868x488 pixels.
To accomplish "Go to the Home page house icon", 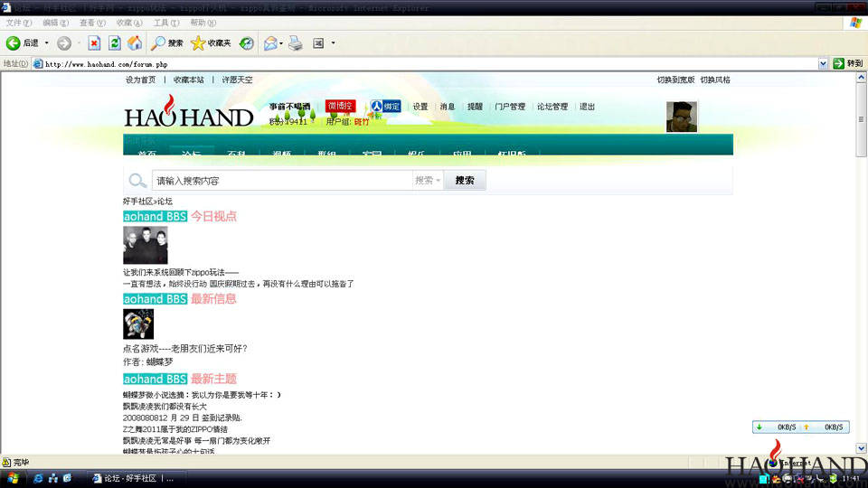I will coord(135,43).
